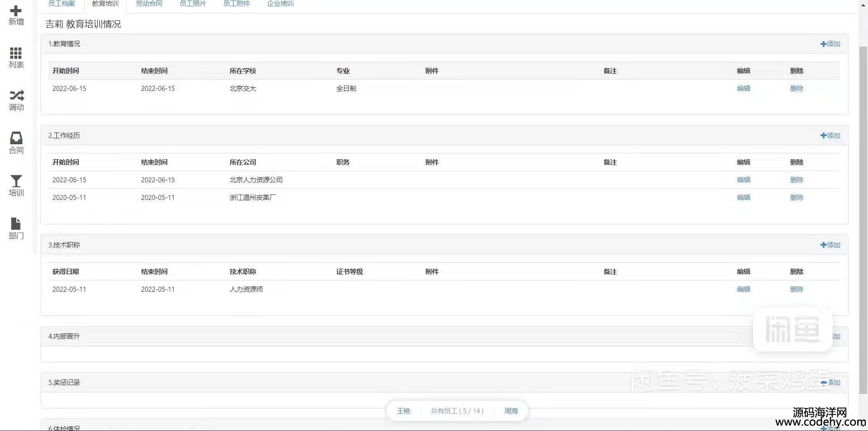The height and width of the screenshot is (431, 868).
Task: Click the 证书等级 column header
Action: click(x=349, y=272)
